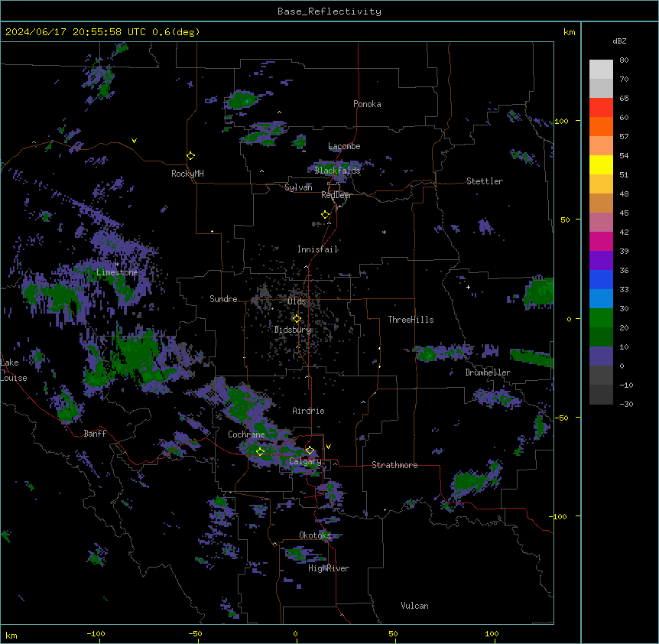The height and width of the screenshot is (644, 659).
Task: Click the green 30-20 dBZ legend swatch
Action: coord(601,318)
